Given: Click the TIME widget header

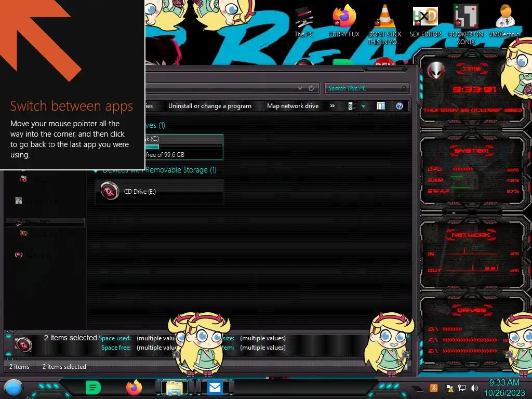Looking at the screenshot, I should (x=472, y=69).
